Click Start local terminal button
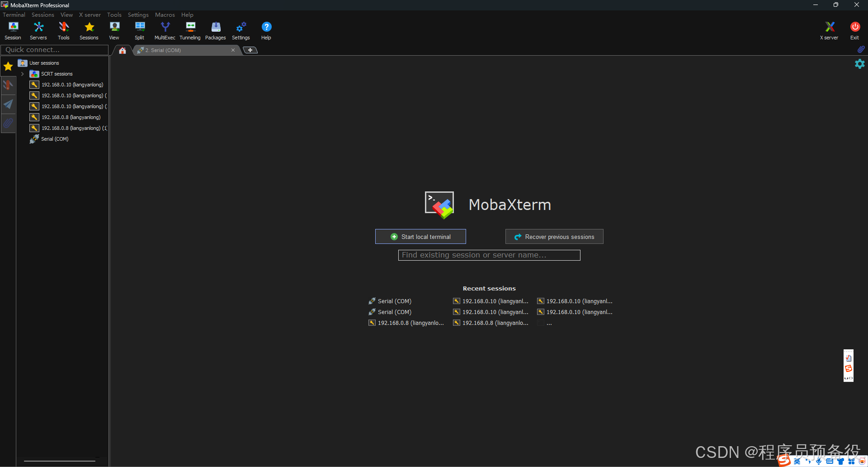 pyautogui.click(x=420, y=237)
